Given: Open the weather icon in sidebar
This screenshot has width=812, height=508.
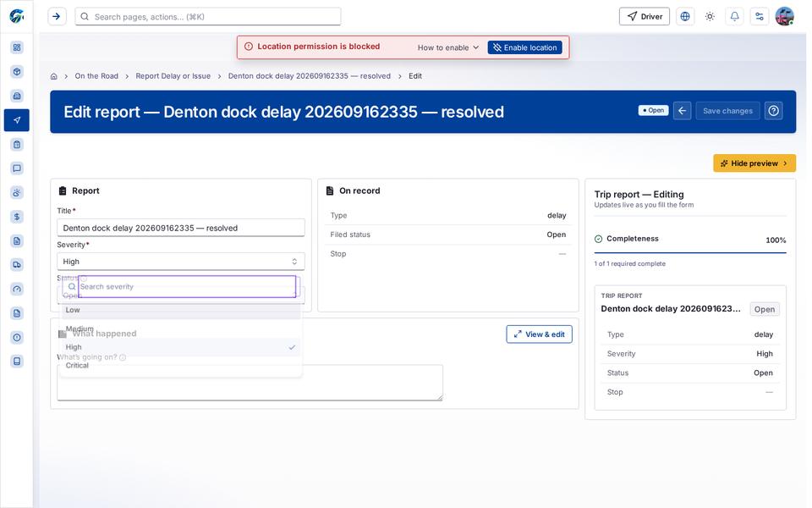Looking at the screenshot, I should click(x=17, y=193).
